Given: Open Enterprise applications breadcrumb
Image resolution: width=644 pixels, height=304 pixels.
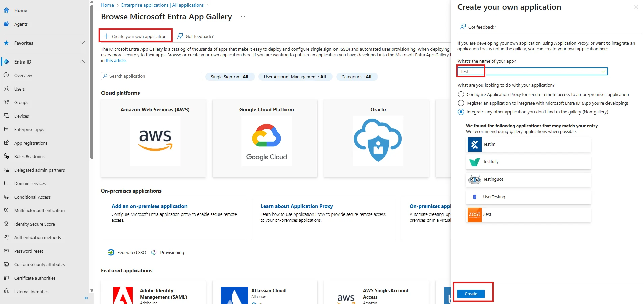Looking at the screenshot, I should [x=162, y=5].
